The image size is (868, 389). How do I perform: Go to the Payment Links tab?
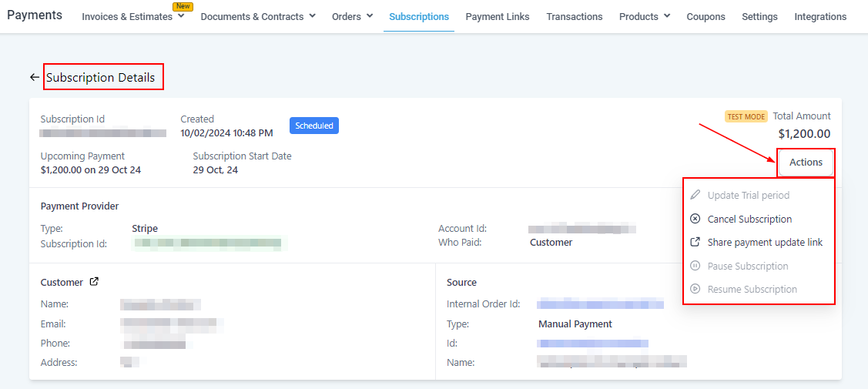pos(498,16)
